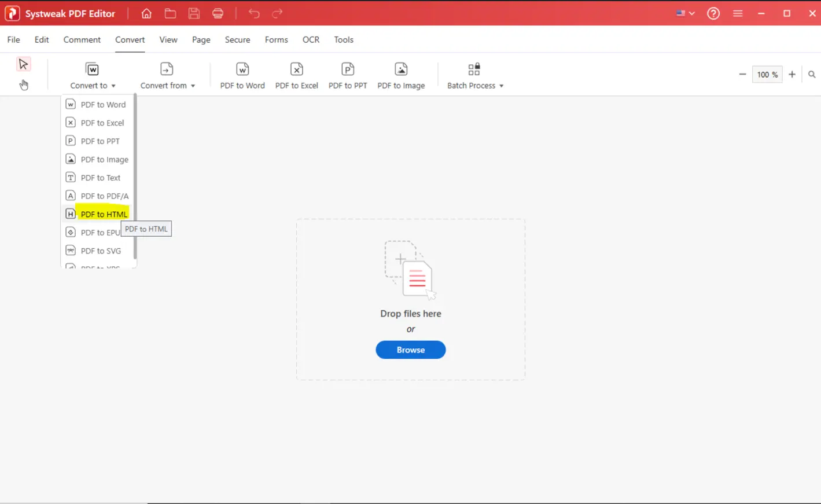Switch to the View tab
This screenshot has width=821, height=504.
168,39
